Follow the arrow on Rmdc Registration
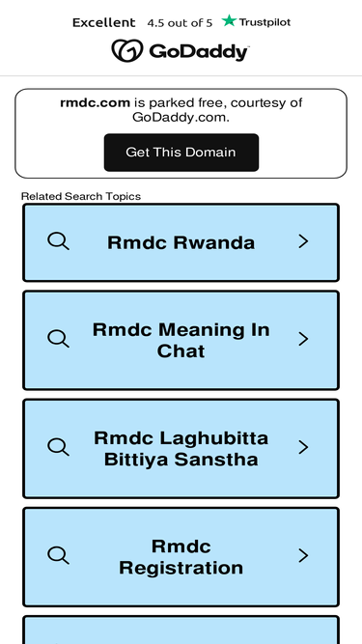This screenshot has width=362, height=644. [x=303, y=555]
